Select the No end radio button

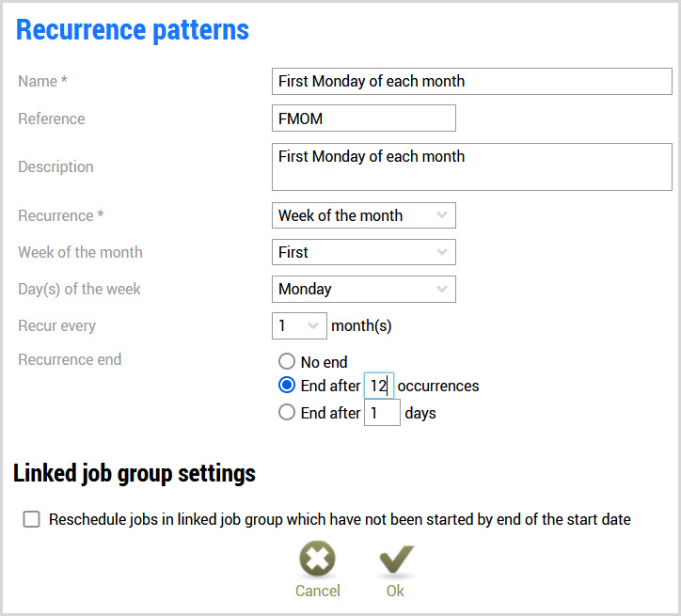(x=287, y=362)
